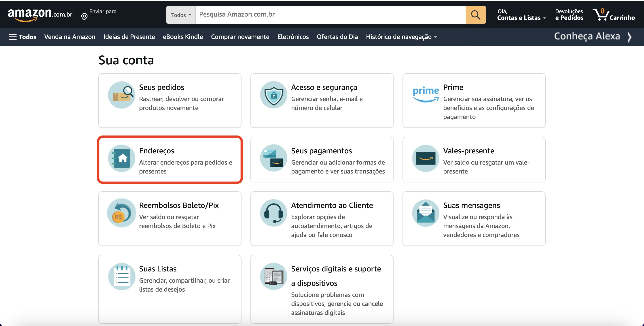Open Acesso e segurança card title
The width and height of the screenshot is (644, 326).
pyautogui.click(x=324, y=87)
